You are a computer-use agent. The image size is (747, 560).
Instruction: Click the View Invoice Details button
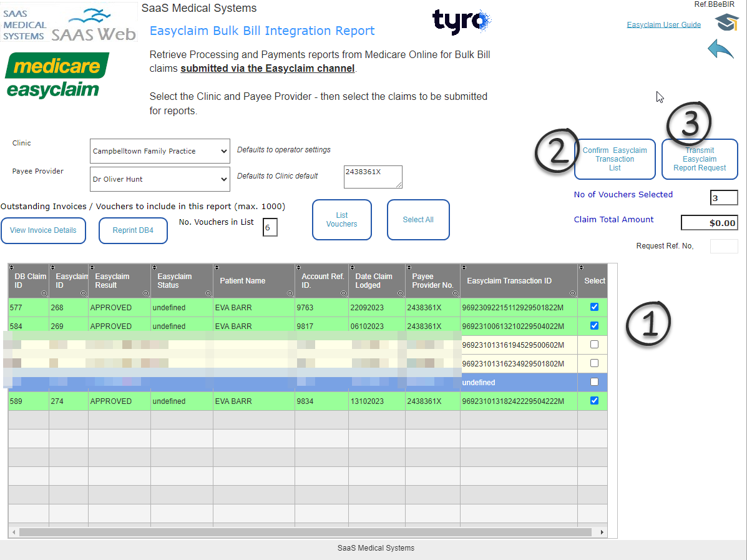click(43, 230)
